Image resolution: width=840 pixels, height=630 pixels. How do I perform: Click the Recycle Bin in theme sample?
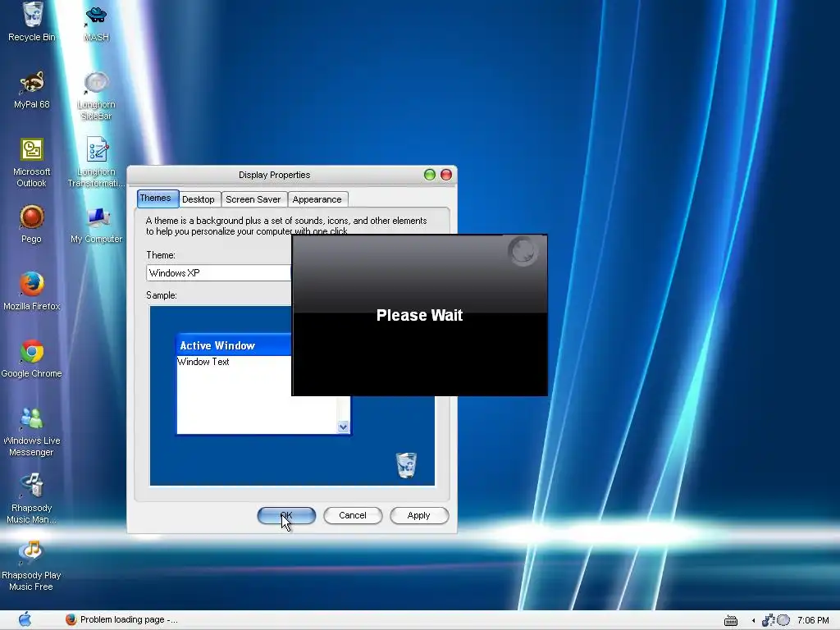(x=406, y=465)
